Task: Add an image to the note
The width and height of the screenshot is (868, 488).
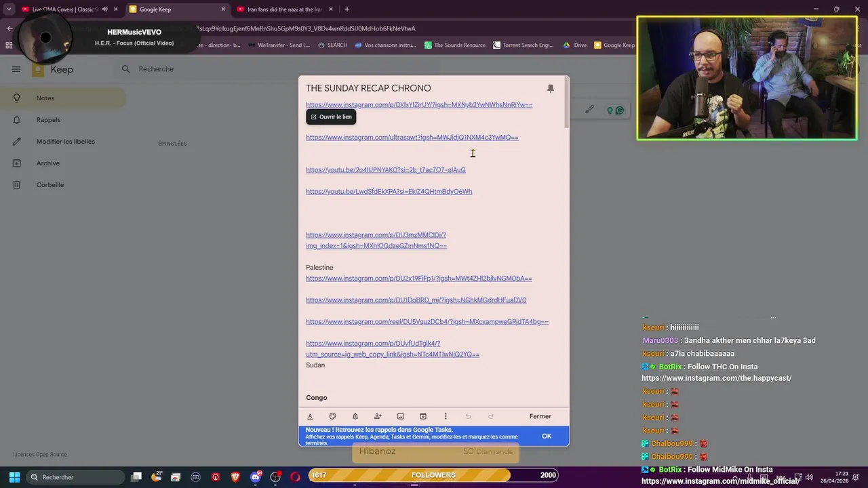Action: click(x=400, y=416)
